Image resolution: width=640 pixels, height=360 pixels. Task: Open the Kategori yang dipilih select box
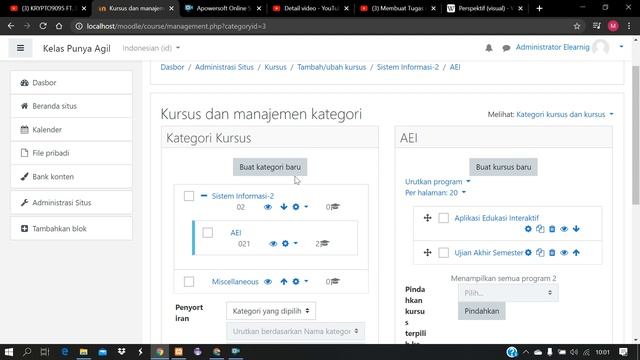(x=271, y=311)
